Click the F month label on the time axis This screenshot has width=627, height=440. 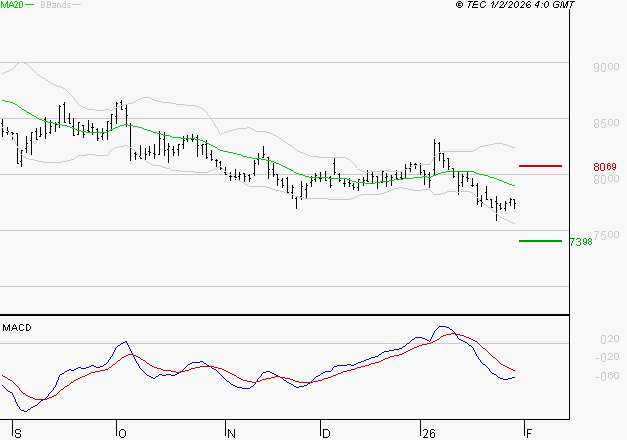click(529, 434)
